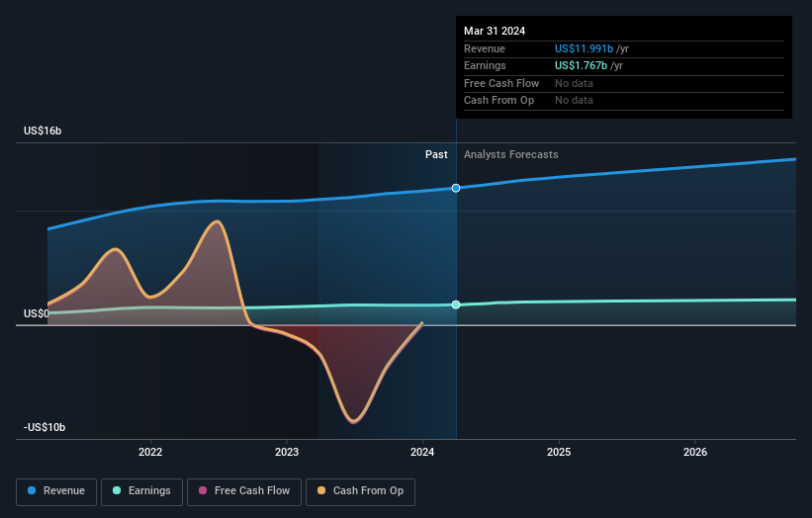Select the 2026 x-axis label

695,452
